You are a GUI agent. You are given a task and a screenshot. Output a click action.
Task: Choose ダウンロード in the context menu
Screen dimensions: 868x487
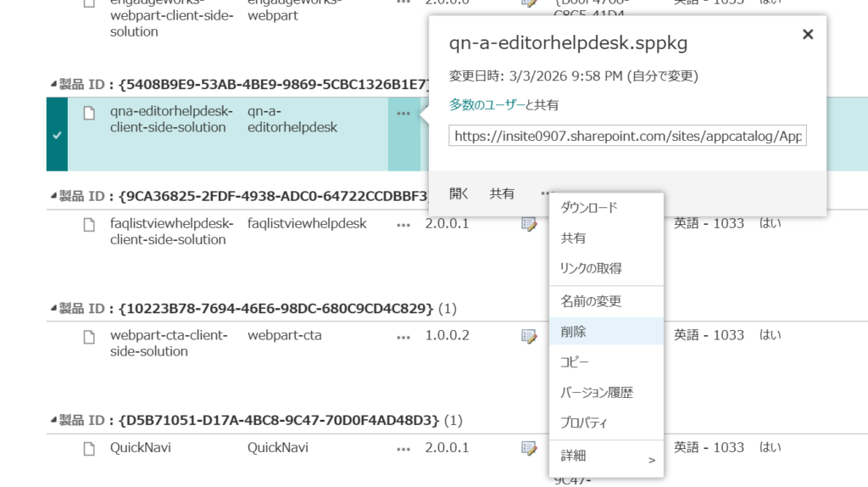588,208
